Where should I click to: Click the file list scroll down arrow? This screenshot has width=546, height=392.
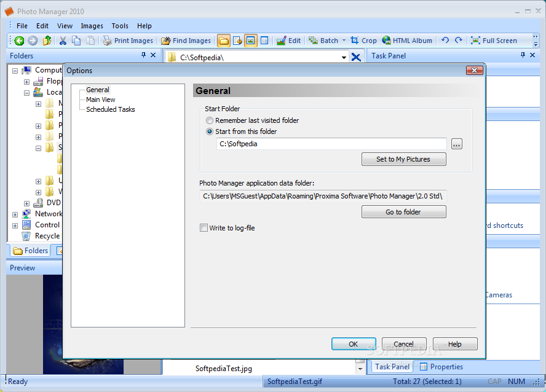[x=360, y=369]
